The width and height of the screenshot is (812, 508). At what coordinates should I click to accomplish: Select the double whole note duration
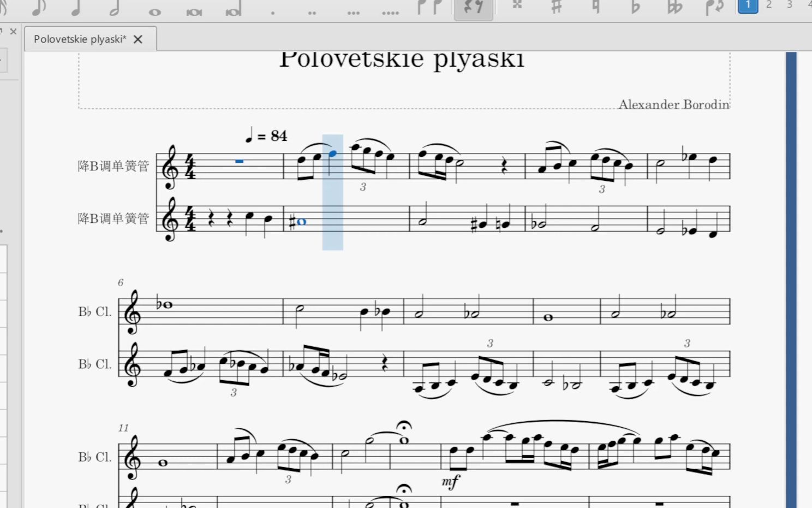click(x=194, y=11)
